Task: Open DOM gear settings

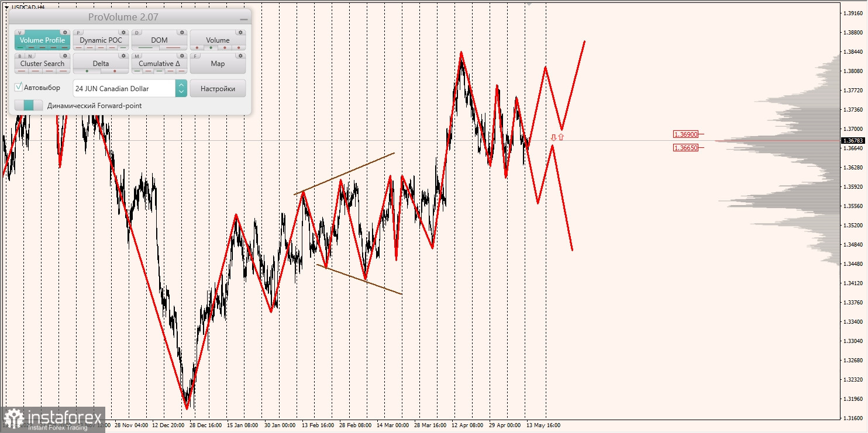Action: (x=182, y=32)
